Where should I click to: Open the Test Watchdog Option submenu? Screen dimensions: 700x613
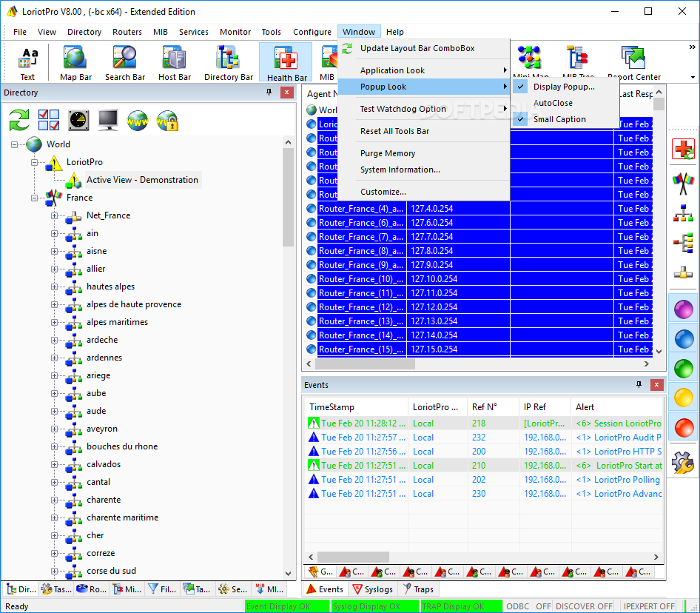click(424, 109)
